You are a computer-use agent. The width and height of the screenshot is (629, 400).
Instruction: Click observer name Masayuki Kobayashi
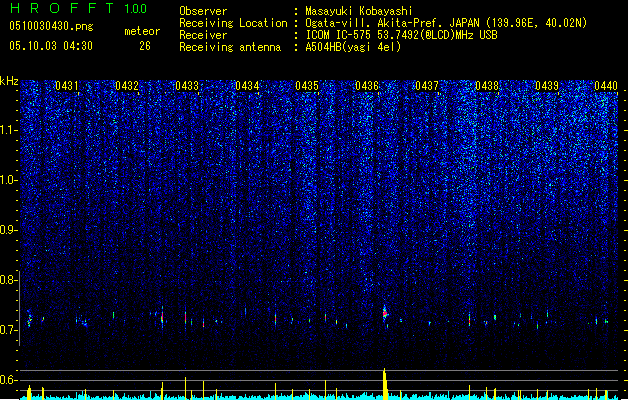[359, 11]
